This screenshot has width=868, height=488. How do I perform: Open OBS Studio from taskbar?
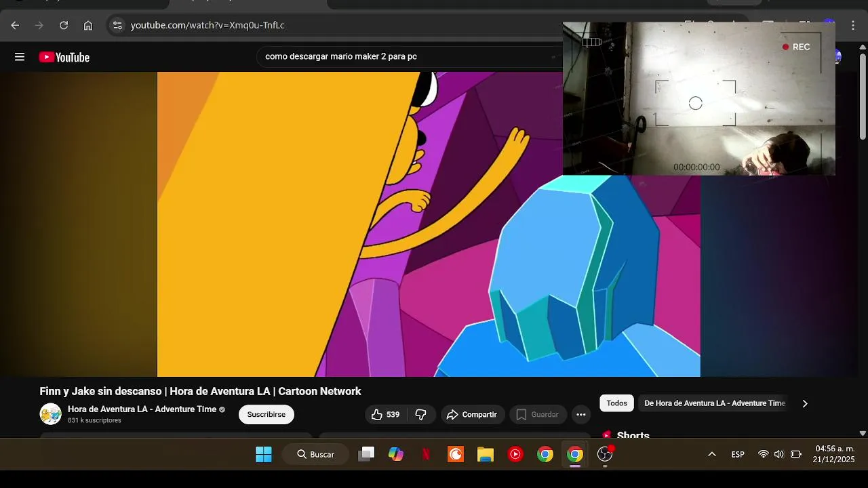(605, 454)
